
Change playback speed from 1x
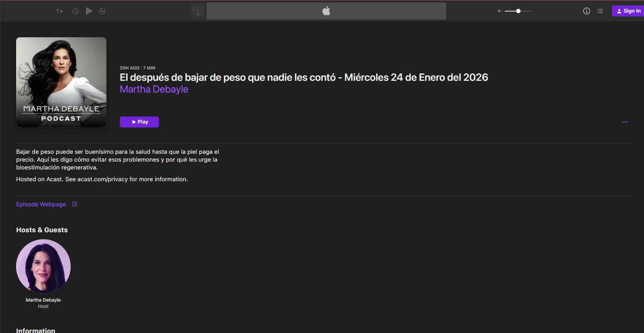click(60, 11)
